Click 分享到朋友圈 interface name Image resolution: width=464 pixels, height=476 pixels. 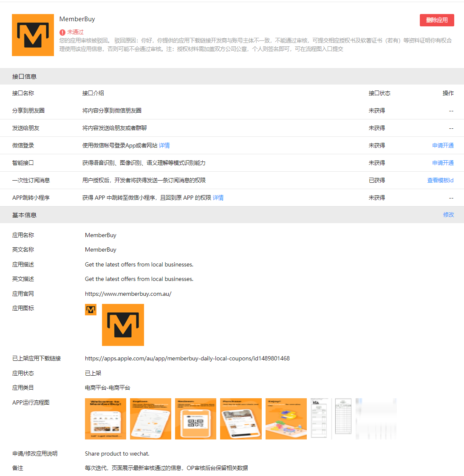coord(28,110)
